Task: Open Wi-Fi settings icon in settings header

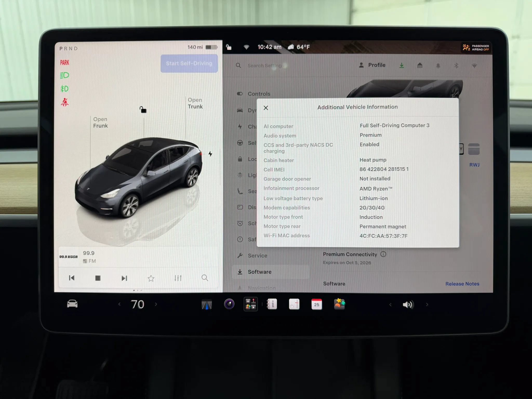Action: pyautogui.click(x=474, y=66)
